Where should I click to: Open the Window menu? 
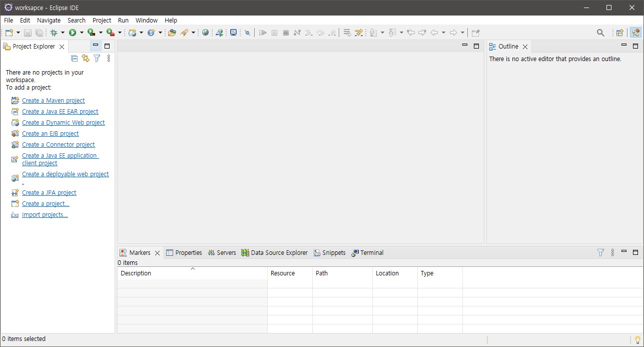click(x=147, y=21)
